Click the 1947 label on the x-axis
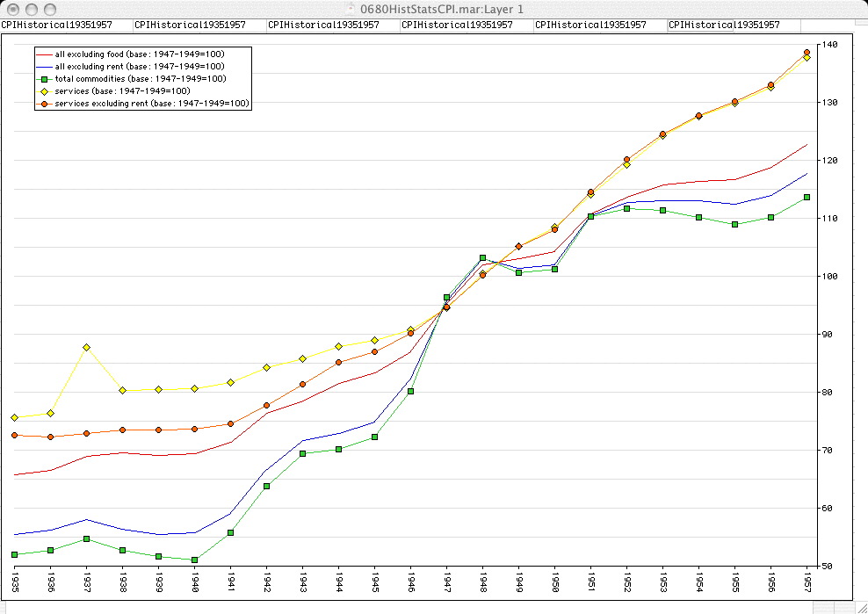Viewport: 868px width, 614px height. point(446,582)
